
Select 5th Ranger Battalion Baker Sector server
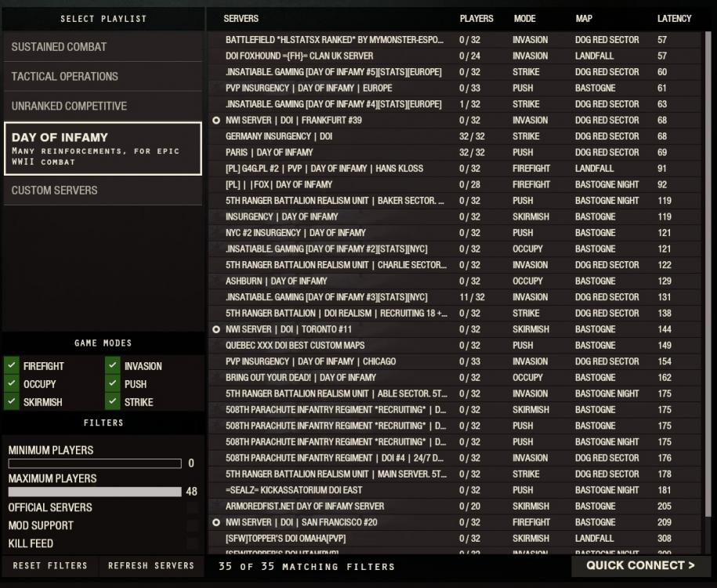coord(455,201)
